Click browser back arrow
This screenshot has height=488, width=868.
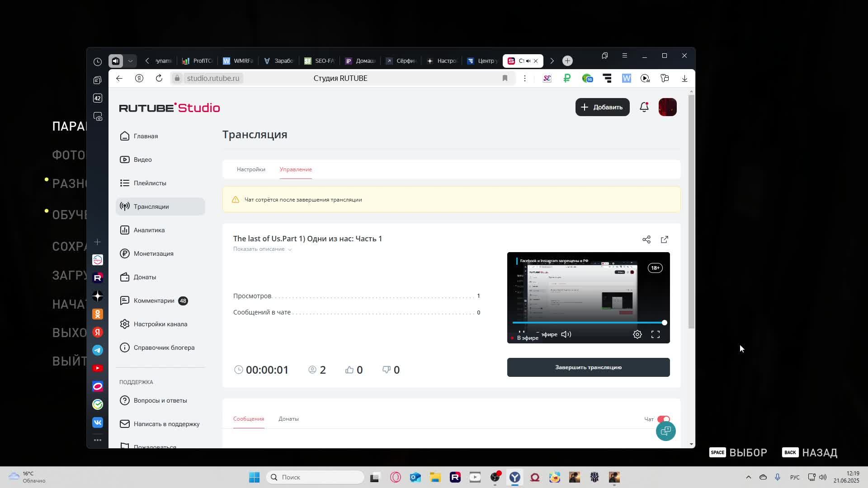pos(119,78)
